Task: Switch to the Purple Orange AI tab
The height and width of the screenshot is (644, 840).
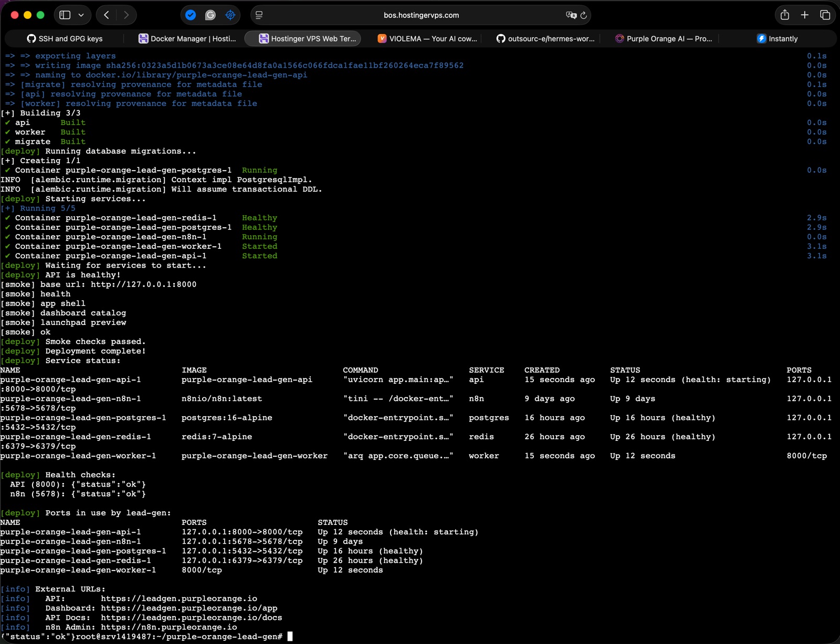Action: point(664,39)
